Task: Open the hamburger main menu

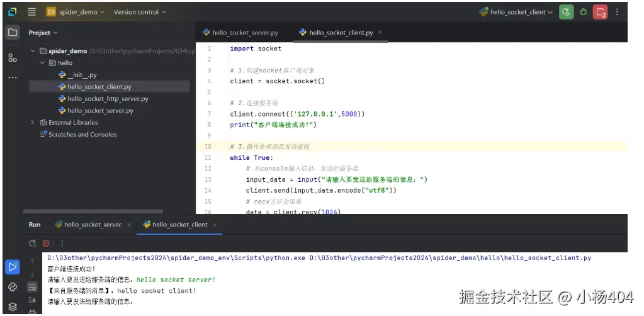Action: point(32,12)
